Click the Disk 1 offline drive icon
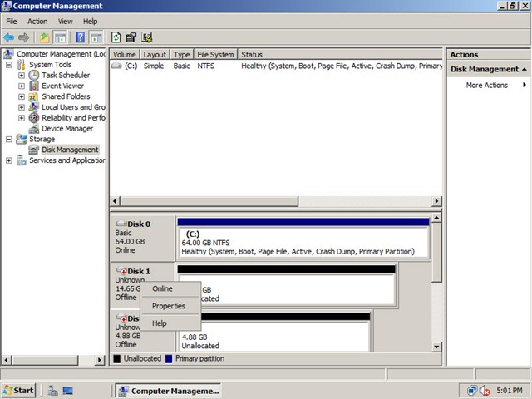Viewport: 532px width, 399px height. tap(121, 271)
